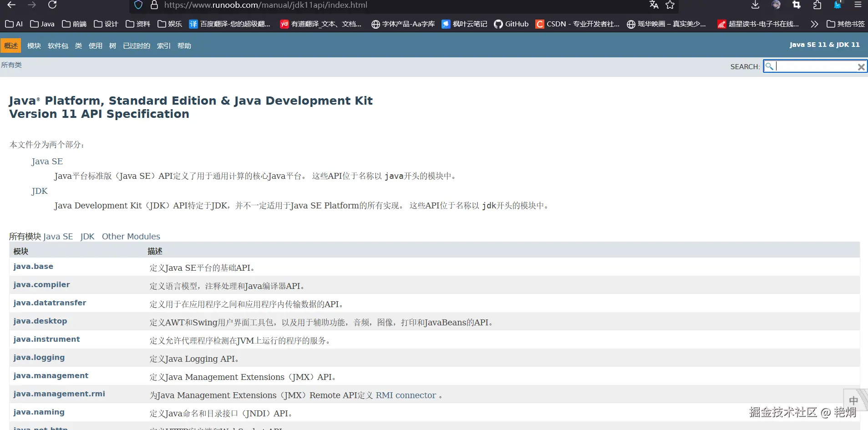Open the java.desktop module link
This screenshot has height=430, width=868.
click(40, 321)
